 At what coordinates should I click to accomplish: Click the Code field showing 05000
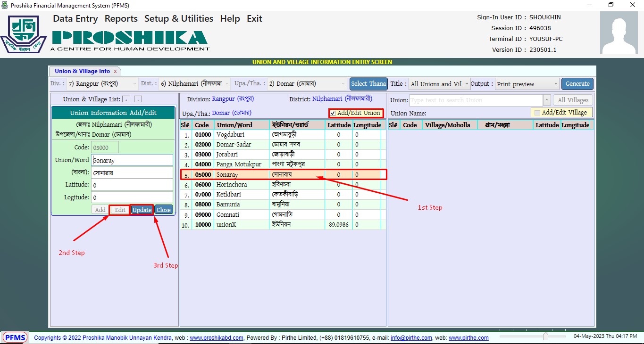click(x=105, y=147)
